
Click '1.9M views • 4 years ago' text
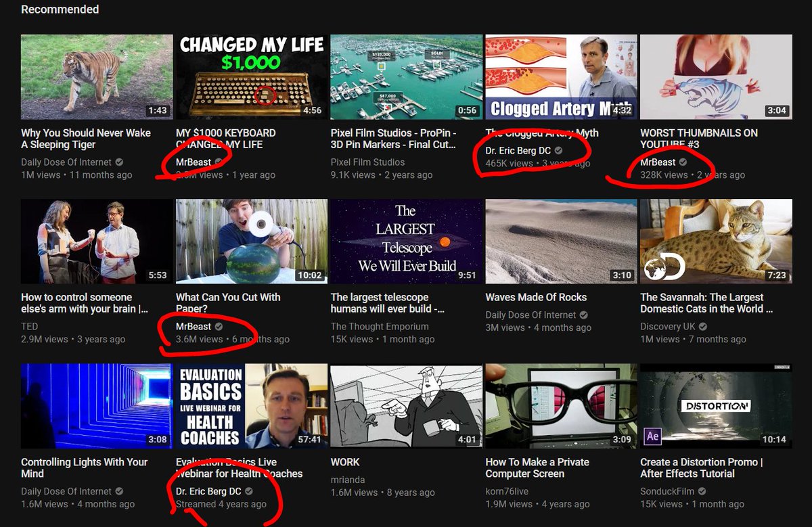[537, 504]
